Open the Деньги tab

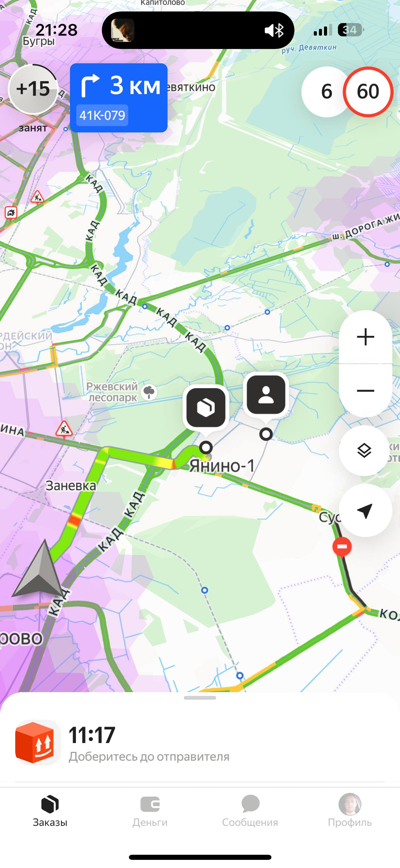click(150, 811)
